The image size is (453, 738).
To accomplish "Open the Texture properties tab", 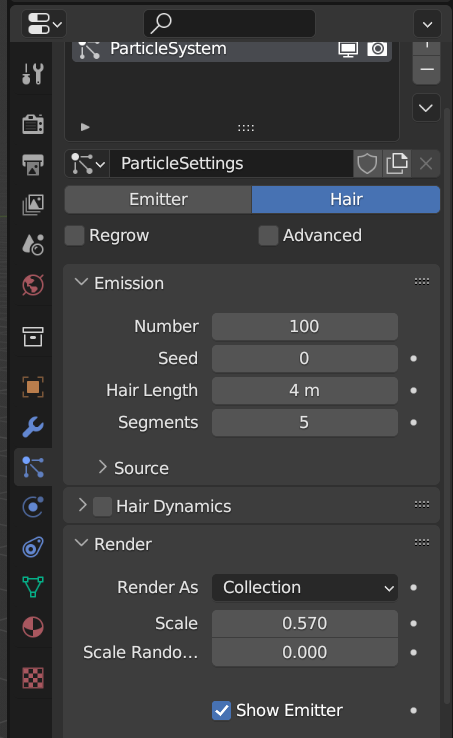I will tap(33, 678).
